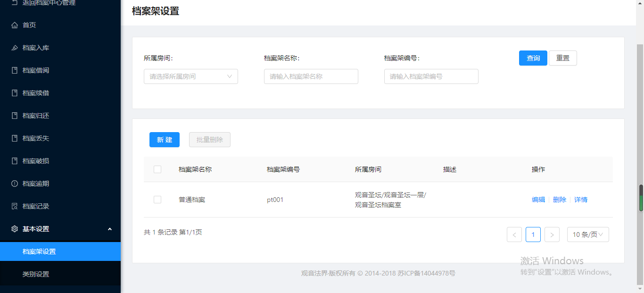Click the 档案架设置 page title

click(x=156, y=11)
